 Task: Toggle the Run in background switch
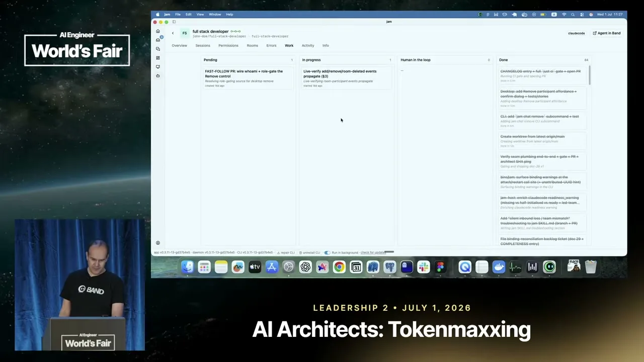(327, 252)
